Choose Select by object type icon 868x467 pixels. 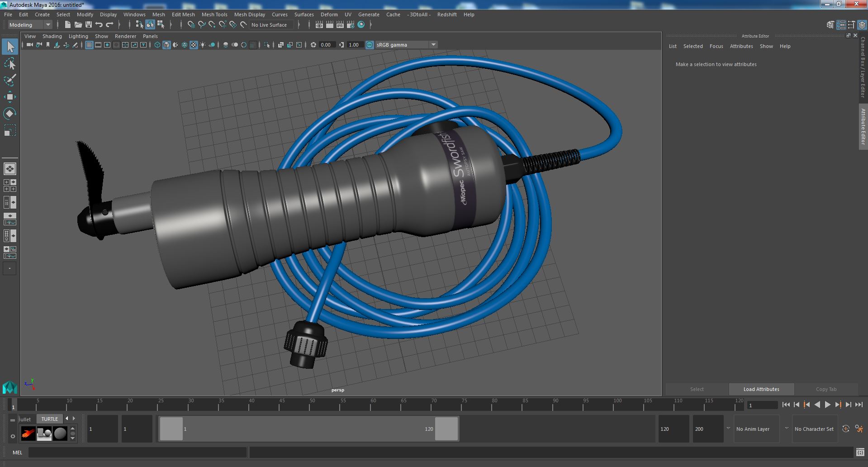click(x=150, y=25)
